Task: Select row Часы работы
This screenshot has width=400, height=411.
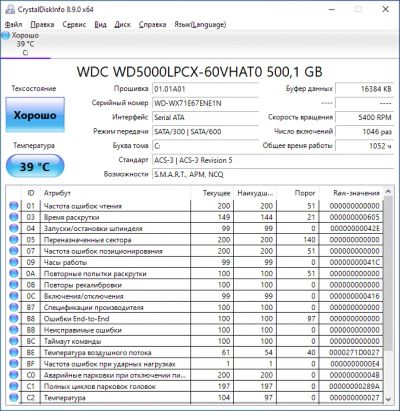Action: (195, 262)
